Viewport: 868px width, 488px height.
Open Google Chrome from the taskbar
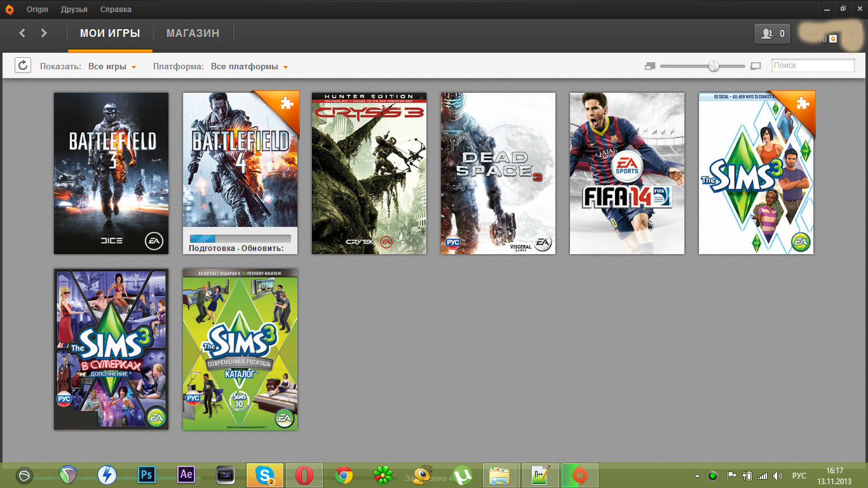[344, 475]
